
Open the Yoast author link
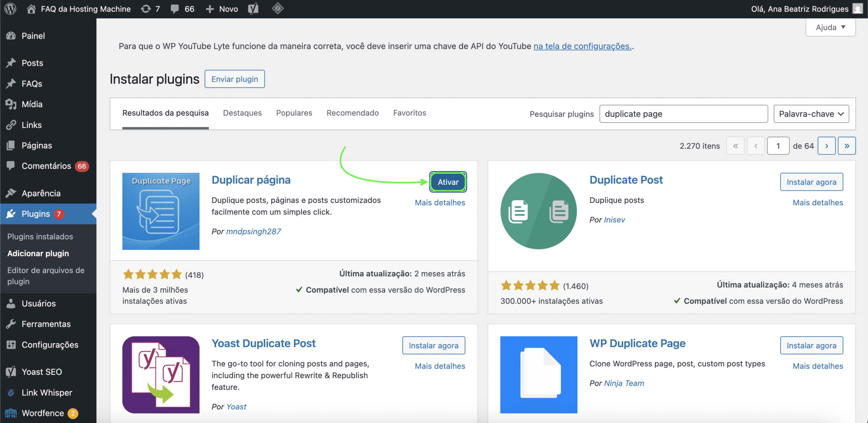tap(236, 407)
